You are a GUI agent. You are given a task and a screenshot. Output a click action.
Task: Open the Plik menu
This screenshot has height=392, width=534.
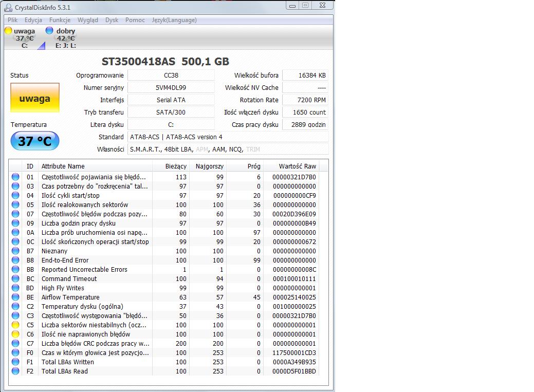click(13, 20)
